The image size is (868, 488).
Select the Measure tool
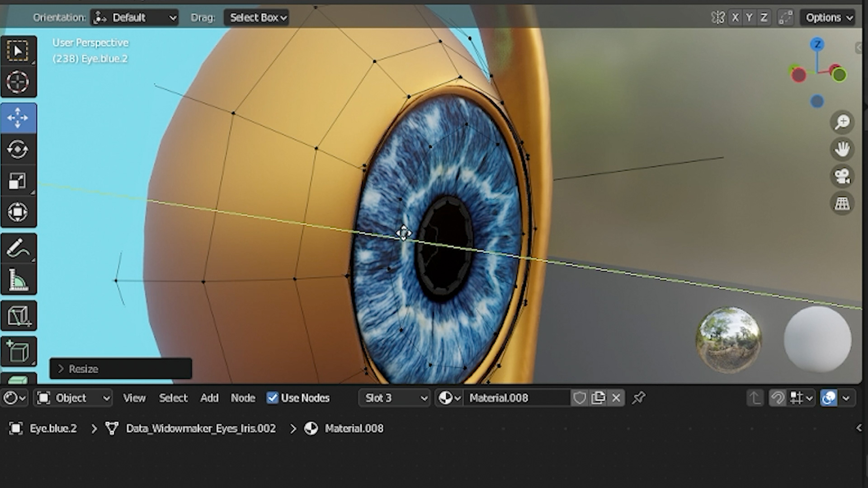point(18,279)
